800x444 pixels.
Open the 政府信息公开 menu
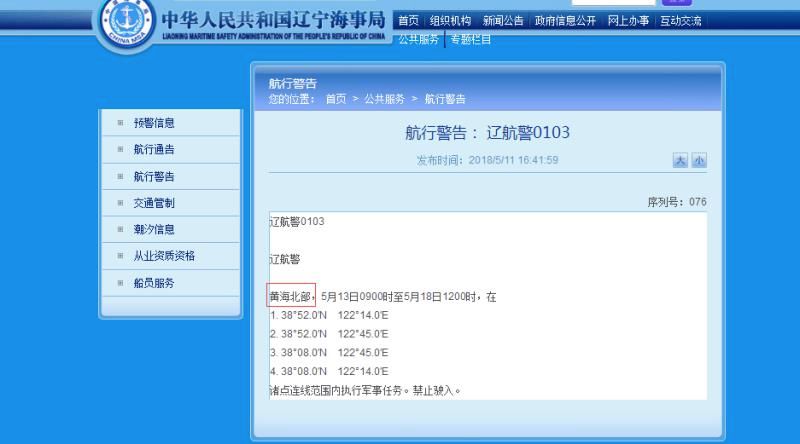[566, 21]
